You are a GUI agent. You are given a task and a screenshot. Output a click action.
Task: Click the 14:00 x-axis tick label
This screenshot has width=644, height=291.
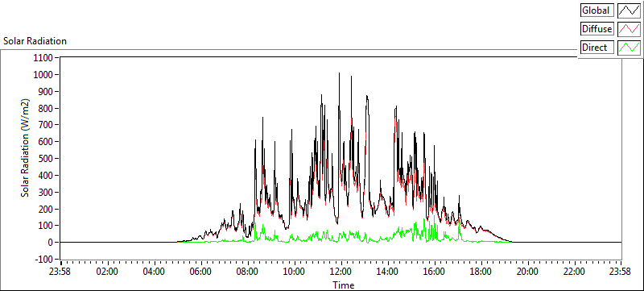(x=387, y=272)
